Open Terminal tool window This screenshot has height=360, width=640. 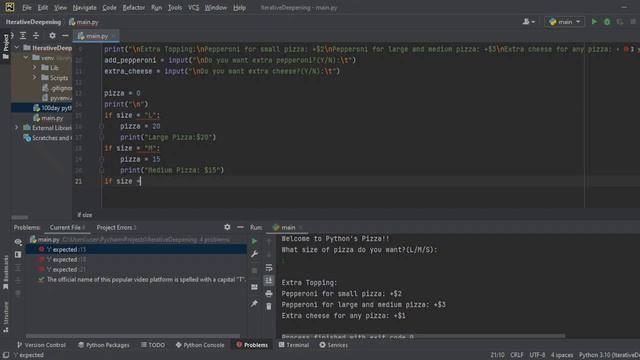[294, 345]
